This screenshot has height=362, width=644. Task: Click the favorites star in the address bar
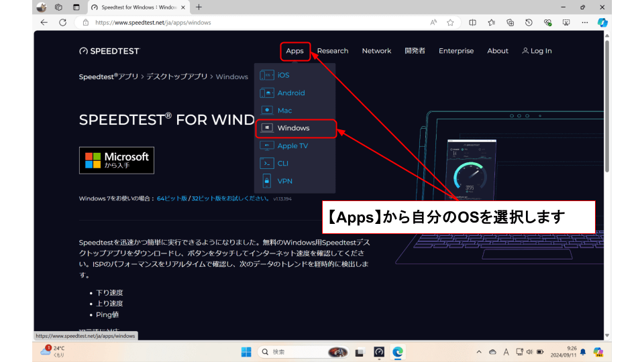tap(450, 22)
